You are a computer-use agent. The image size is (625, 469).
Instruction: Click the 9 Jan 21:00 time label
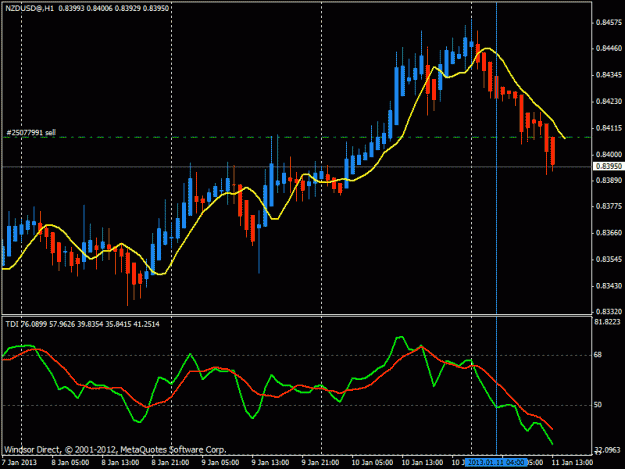click(320, 462)
